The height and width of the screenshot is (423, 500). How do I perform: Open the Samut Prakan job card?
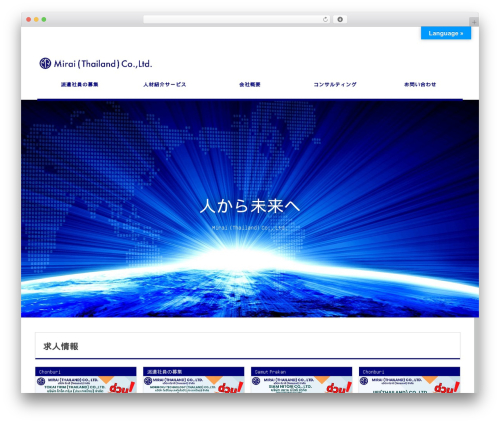(302, 380)
